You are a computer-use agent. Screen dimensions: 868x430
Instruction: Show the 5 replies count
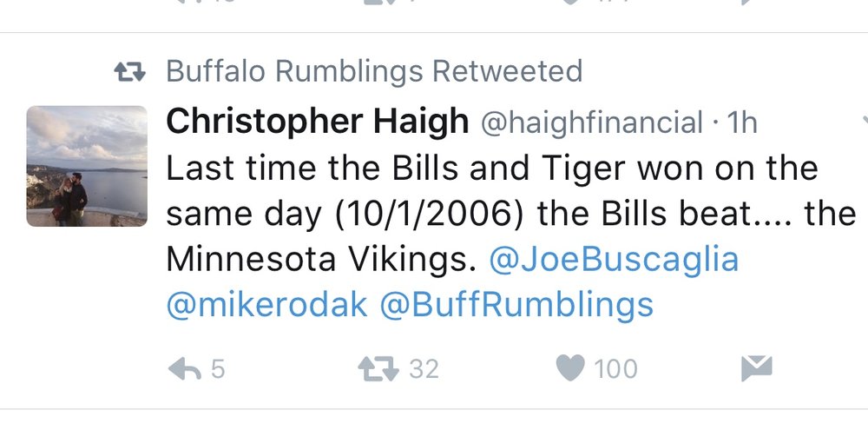point(218,369)
